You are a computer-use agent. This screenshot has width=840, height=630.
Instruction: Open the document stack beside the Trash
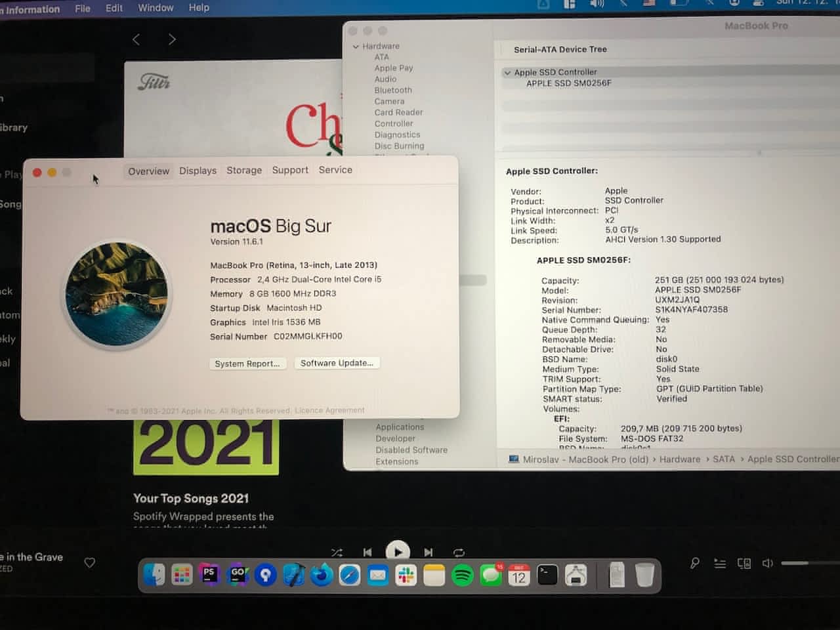(x=617, y=575)
